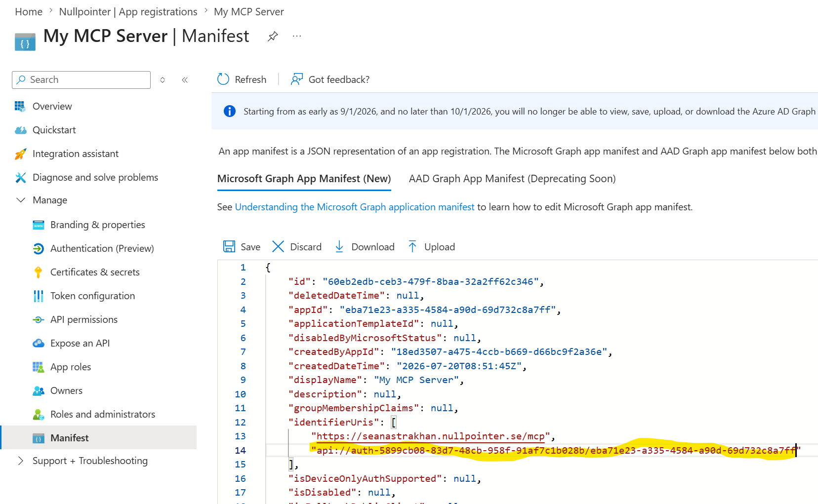Download the manifest file
The height and width of the screenshot is (504, 818).
[x=365, y=247]
